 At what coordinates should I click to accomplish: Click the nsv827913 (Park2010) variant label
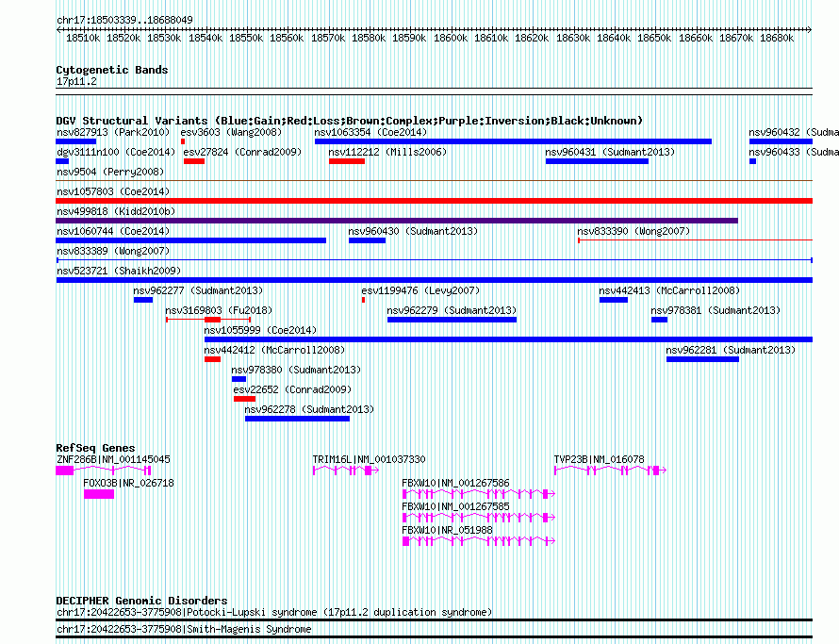(x=113, y=132)
